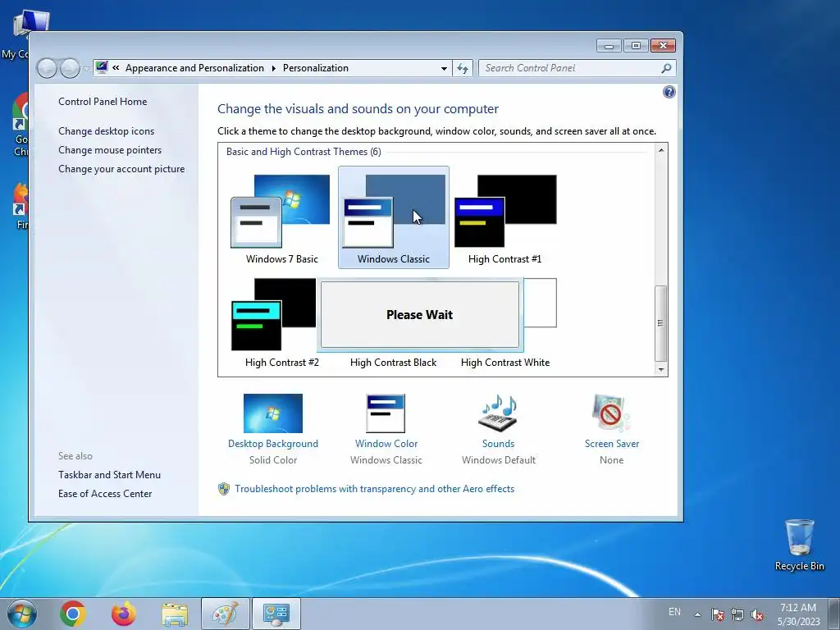Viewport: 840px width, 630px height.
Task: Open the Windows Start button
Action: coord(22,614)
